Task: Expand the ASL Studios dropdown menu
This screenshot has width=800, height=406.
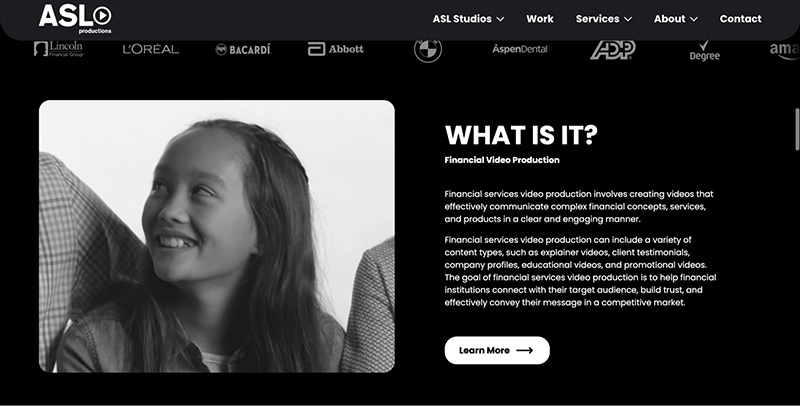Action: 468,19
